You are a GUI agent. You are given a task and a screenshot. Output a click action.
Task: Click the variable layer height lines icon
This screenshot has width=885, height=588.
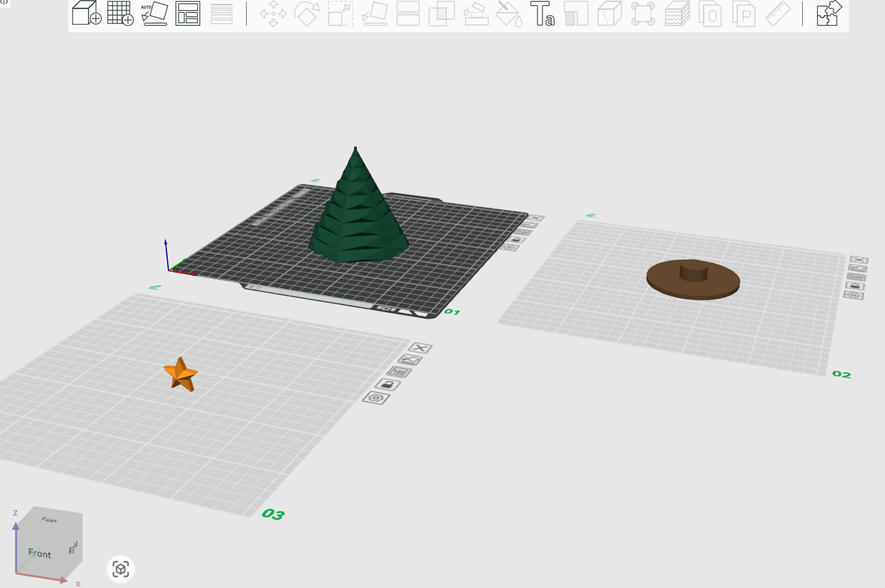221,14
